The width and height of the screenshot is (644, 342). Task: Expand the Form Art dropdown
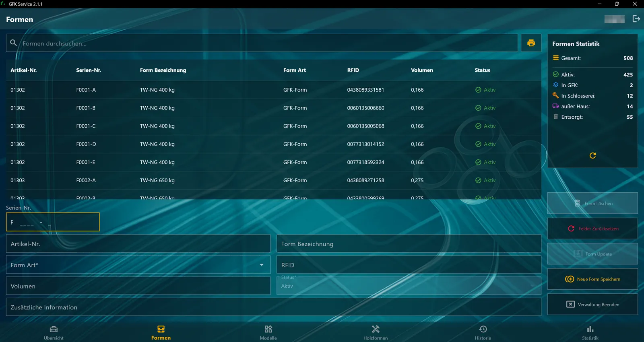pos(138,265)
